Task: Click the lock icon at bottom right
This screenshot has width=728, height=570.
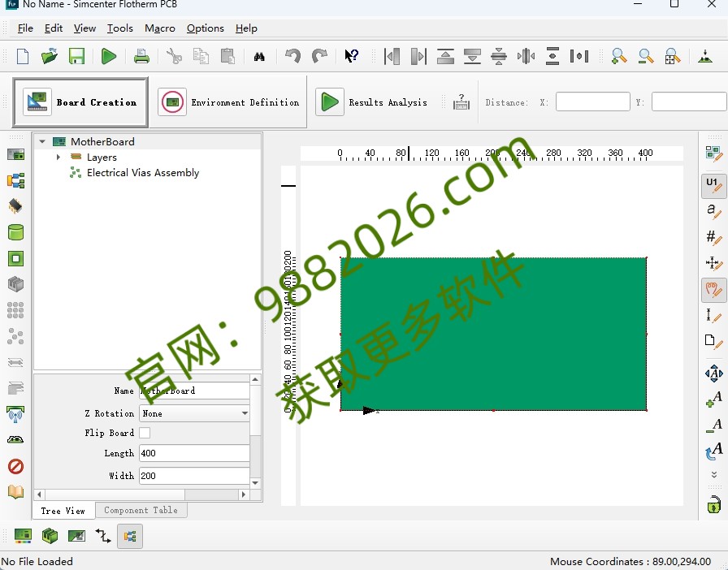Action: coord(713,504)
